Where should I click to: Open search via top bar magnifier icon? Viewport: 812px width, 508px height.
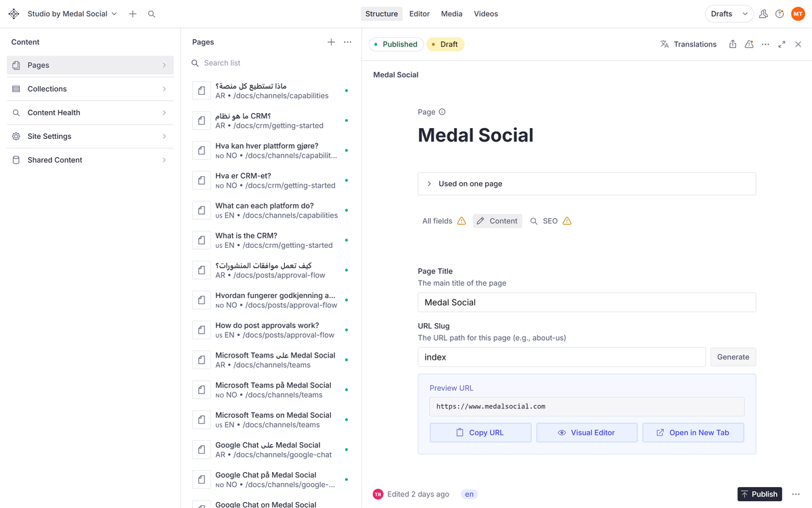pyautogui.click(x=152, y=14)
